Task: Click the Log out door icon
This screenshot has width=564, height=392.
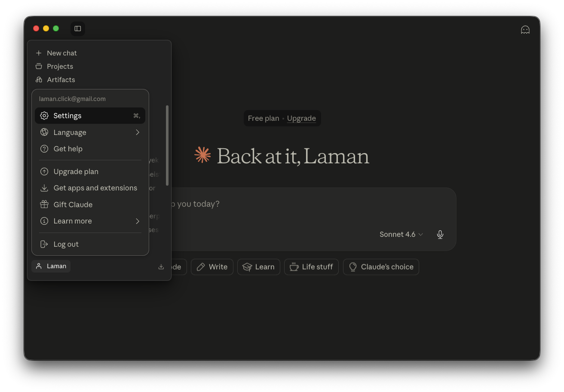Action: point(44,244)
